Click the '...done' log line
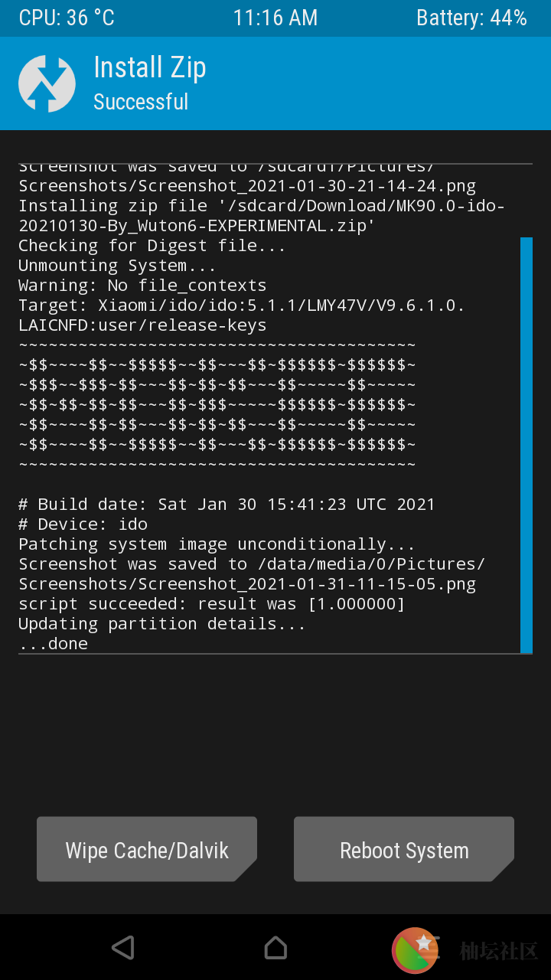Image resolution: width=551 pixels, height=980 pixels. (x=54, y=644)
